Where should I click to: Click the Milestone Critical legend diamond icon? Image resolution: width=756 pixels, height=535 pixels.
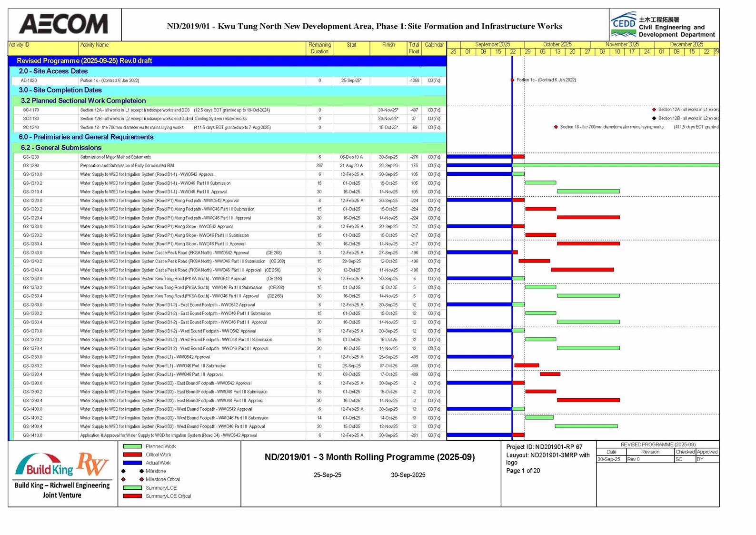(x=141, y=479)
